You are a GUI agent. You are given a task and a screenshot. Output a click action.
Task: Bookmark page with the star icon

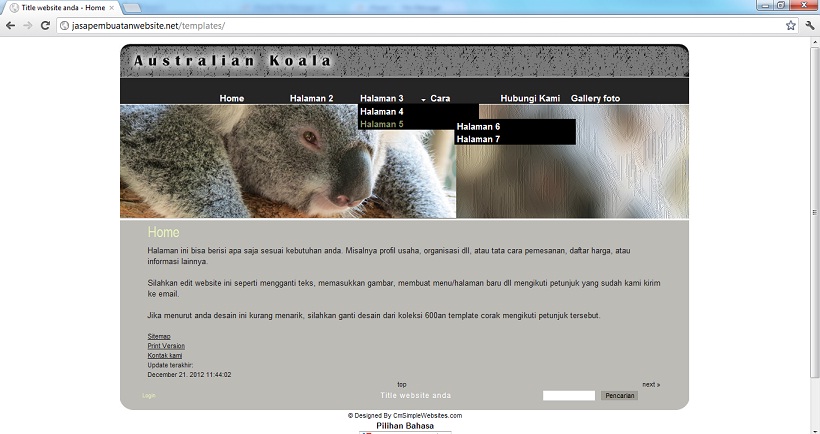point(791,25)
